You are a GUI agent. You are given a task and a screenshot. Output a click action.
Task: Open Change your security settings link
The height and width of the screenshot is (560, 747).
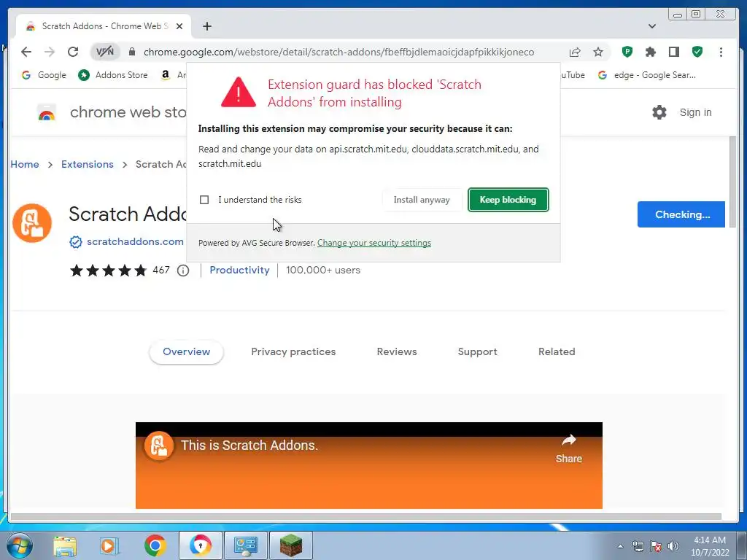374,243
